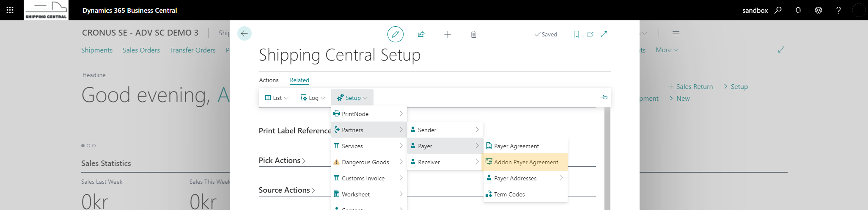Expand the More menu in role center
This screenshot has height=210, width=868.
pyautogui.click(x=667, y=50)
